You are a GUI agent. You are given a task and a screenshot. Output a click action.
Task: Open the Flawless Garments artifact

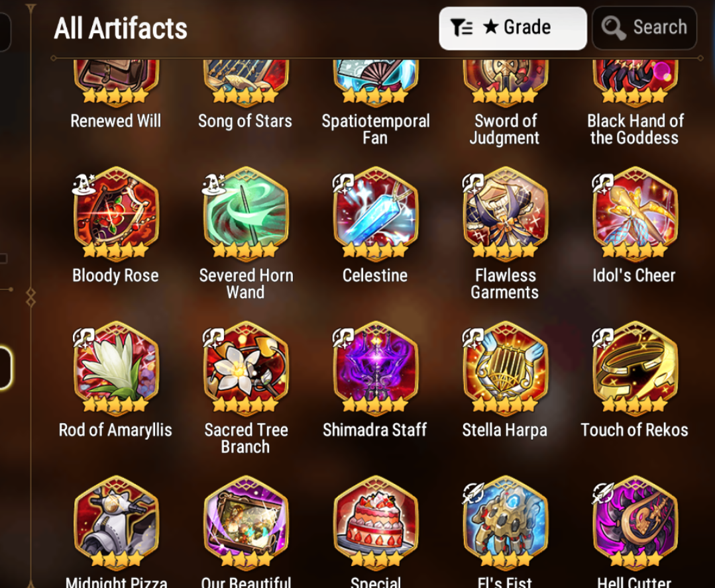[x=505, y=215]
